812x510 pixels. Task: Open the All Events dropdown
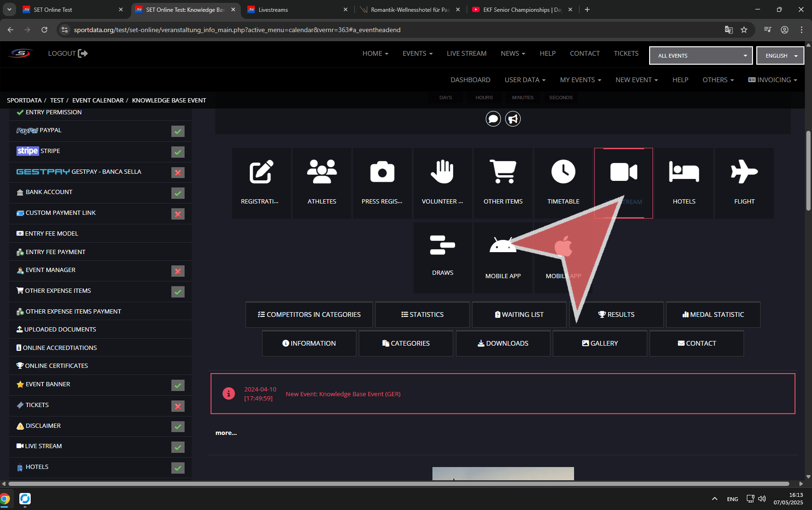coord(701,56)
